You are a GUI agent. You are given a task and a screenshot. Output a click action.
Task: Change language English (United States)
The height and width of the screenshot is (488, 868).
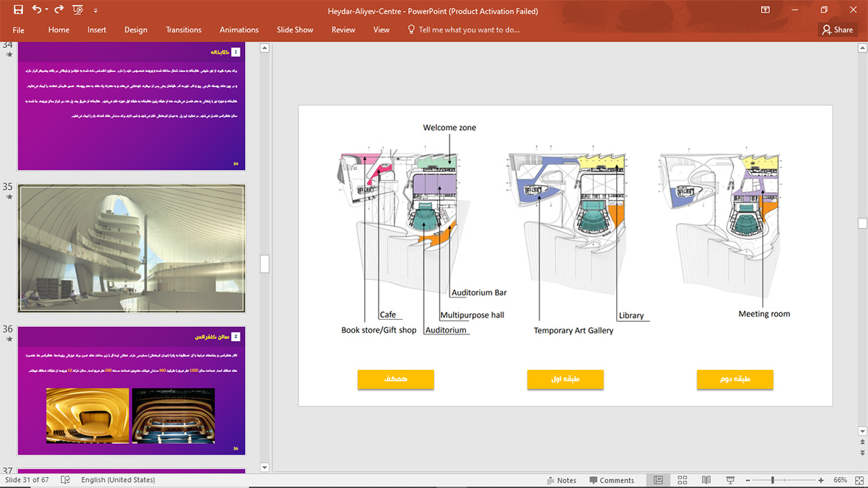[x=118, y=480]
